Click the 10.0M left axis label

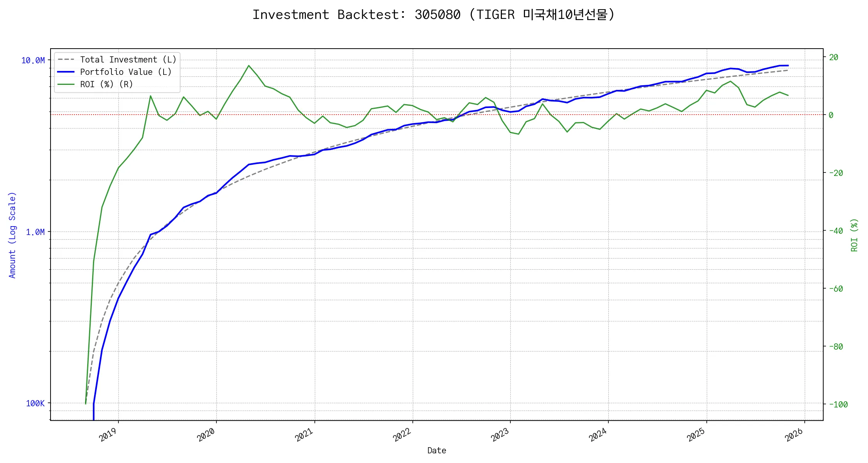pos(33,61)
